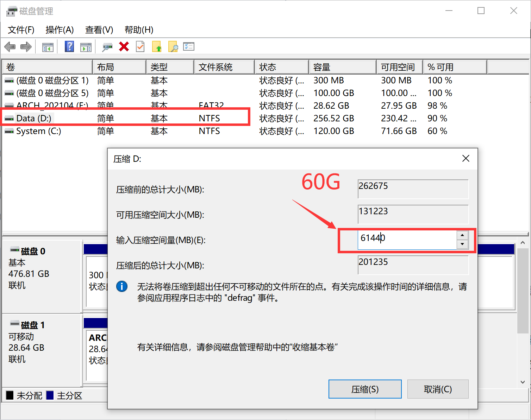The image size is (531, 420).
Task: Sort by the 可用空间 column header
Action: pos(400,67)
